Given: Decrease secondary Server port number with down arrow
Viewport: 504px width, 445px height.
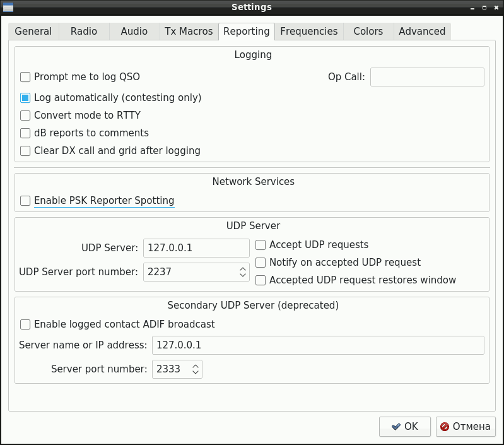Looking at the screenshot, I should point(196,372).
